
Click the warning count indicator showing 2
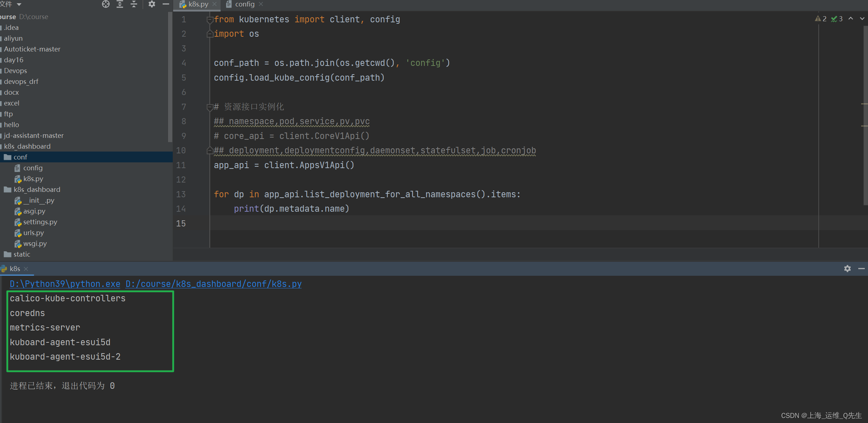click(821, 19)
